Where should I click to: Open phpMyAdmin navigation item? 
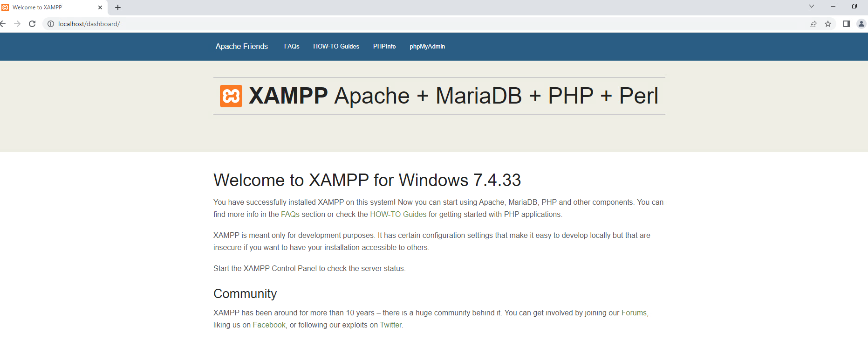tap(427, 46)
